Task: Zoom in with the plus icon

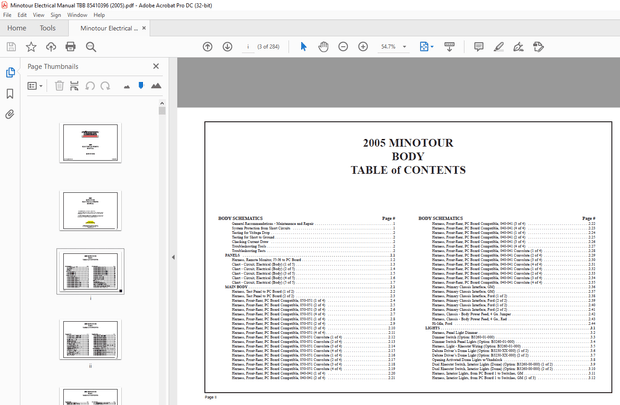Action: pos(363,47)
